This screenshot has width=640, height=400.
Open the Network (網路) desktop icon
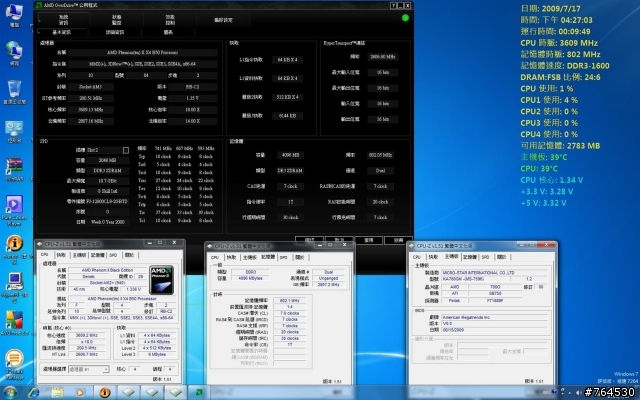point(14,53)
